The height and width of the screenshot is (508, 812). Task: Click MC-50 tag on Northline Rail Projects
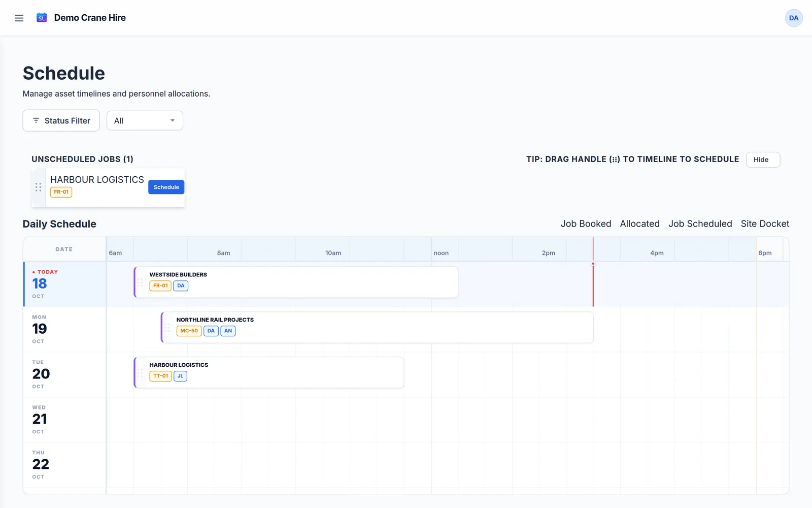click(189, 331)
